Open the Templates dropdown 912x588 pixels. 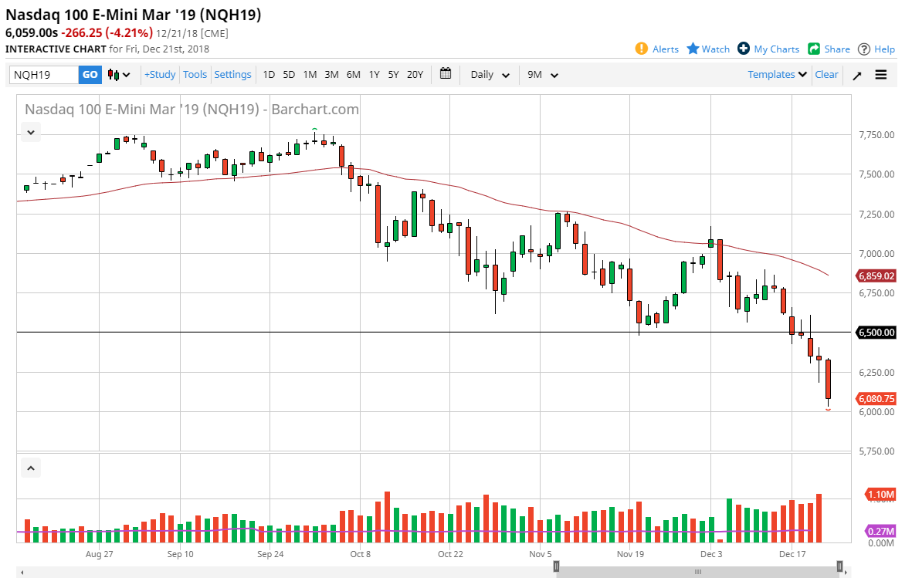click(x=775, y=74)
